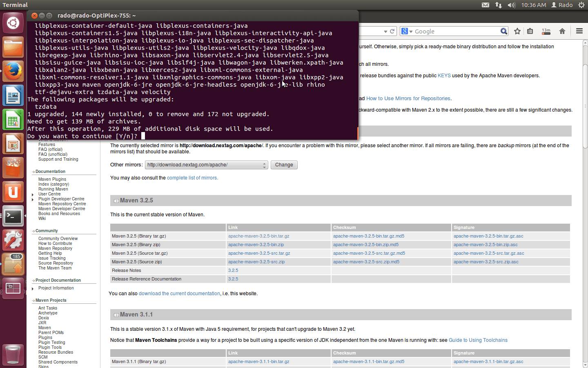Open the session gear menu in panel
The width and height of the screenshot is (588, 368).
click(x=581, y=5)
